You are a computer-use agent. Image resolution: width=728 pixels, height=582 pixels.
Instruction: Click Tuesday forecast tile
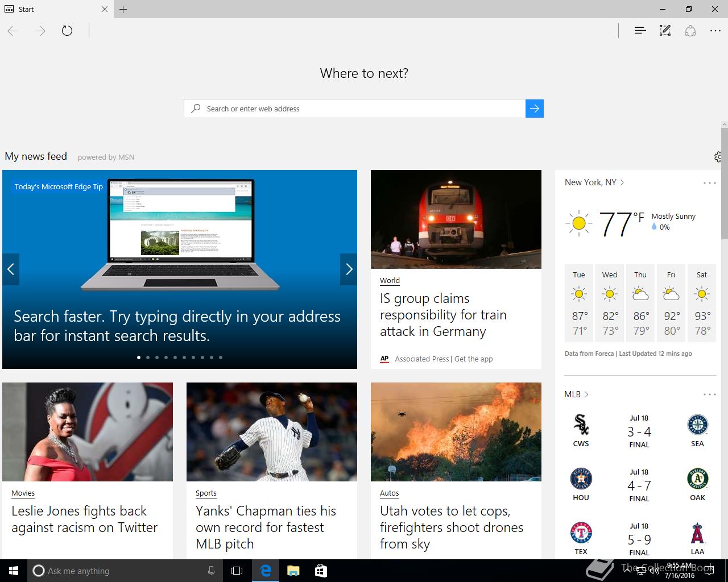[x=579, y=303]
